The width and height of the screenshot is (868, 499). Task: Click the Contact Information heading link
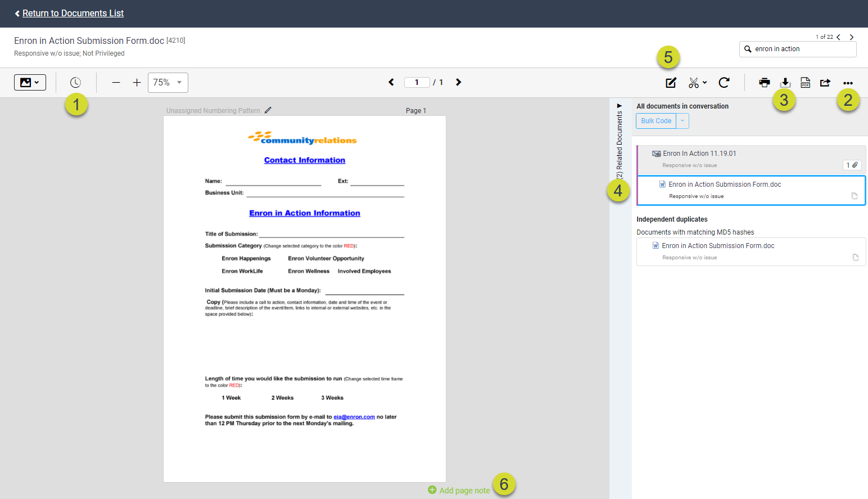(305, 160)
